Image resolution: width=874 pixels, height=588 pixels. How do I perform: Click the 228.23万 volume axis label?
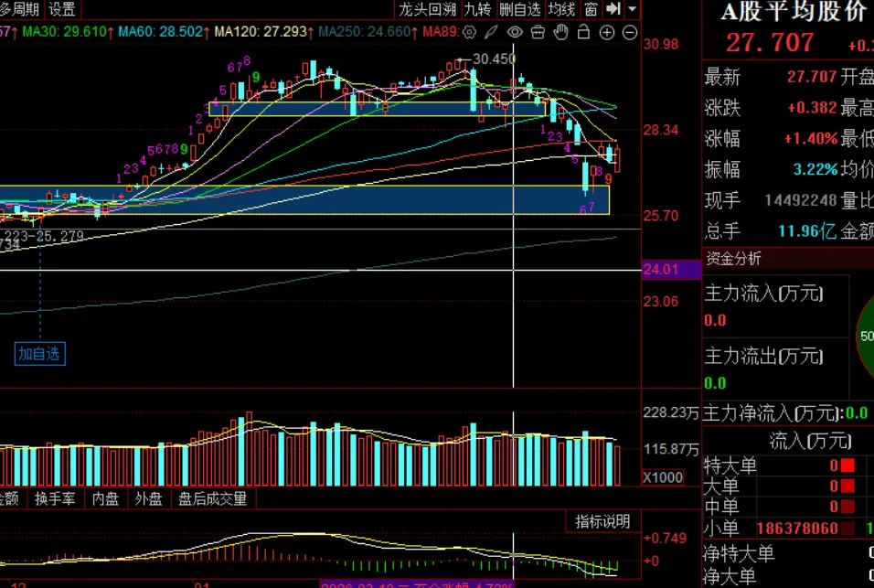click(x=671, y=413)
